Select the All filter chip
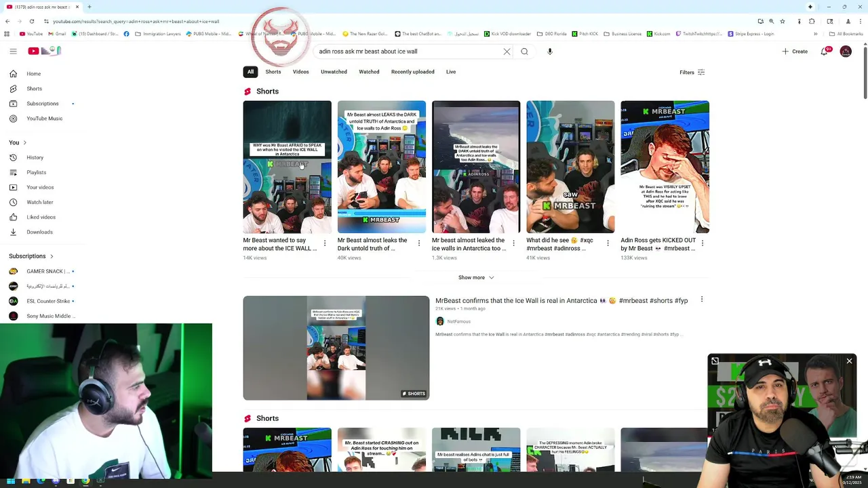868x488 pixels. point(250,72)
